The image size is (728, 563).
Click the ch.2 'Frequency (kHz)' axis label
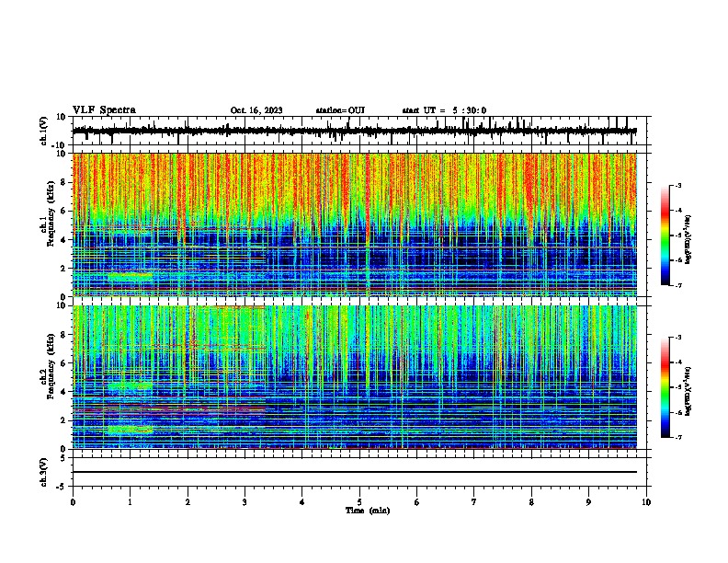point(51,366)
